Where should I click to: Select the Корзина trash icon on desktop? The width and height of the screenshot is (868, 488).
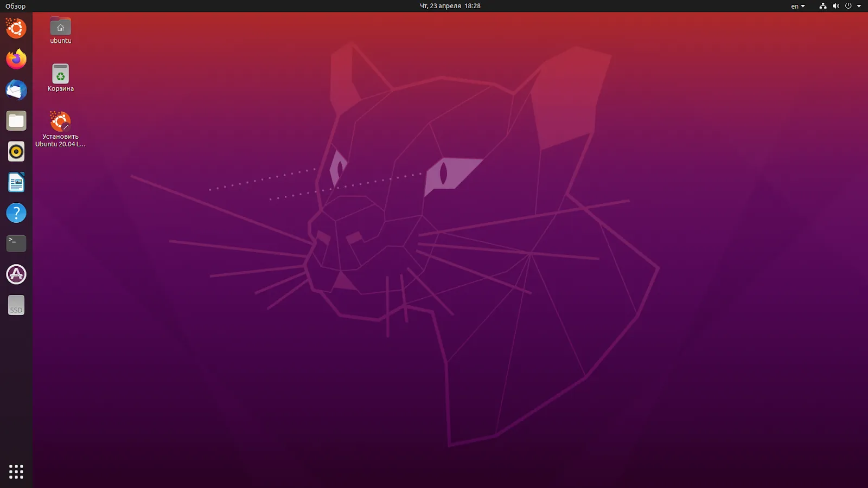60,78
